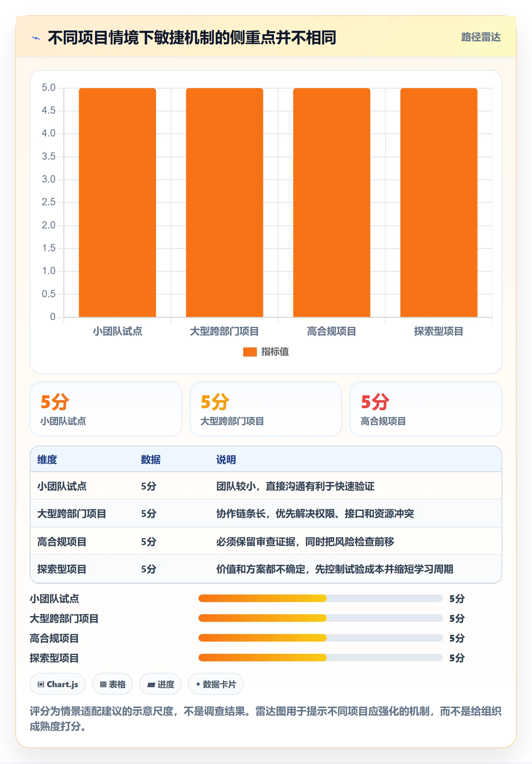Screen dimensions: 532x764
Task: Click the 维度 column header
Action: pyautogui.click(x=47, y=460)
